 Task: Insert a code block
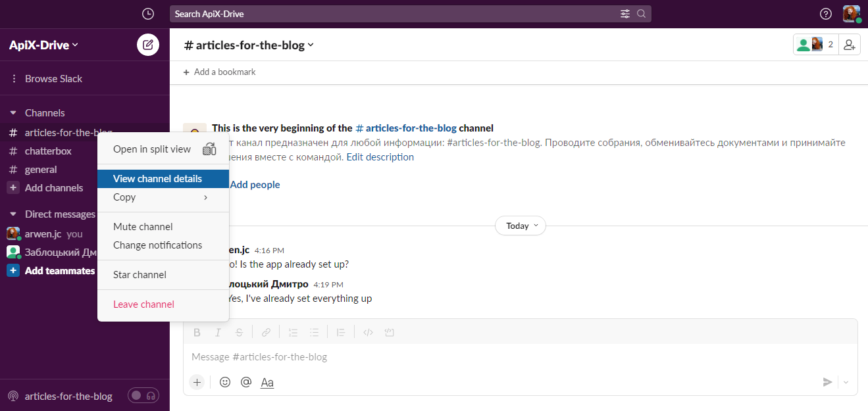(x=389, y=332)
